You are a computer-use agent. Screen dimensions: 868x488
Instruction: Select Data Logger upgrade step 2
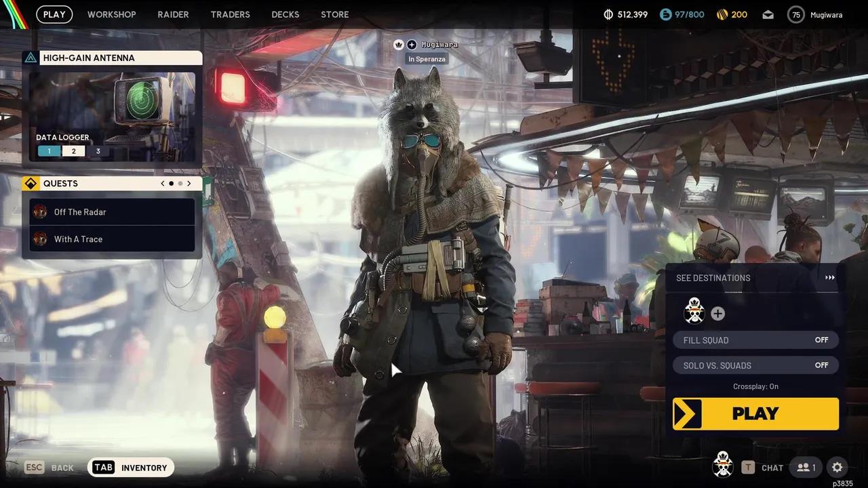(73, 150)
